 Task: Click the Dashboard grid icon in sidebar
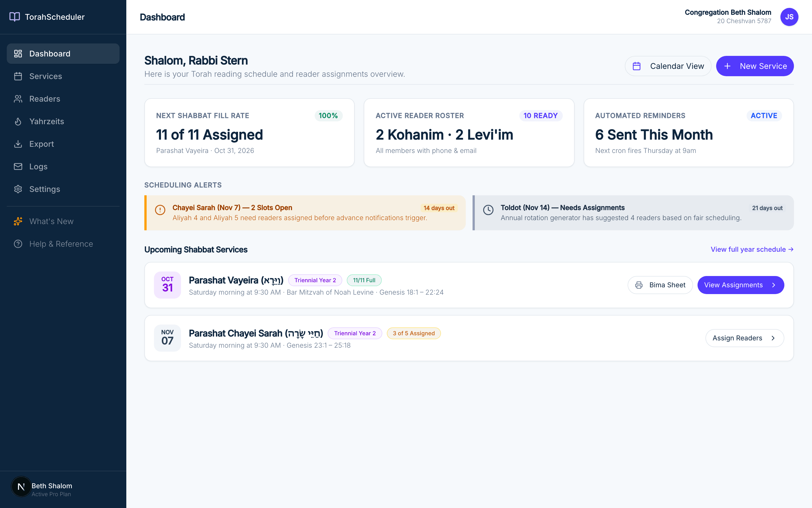(x=18, y=54)
